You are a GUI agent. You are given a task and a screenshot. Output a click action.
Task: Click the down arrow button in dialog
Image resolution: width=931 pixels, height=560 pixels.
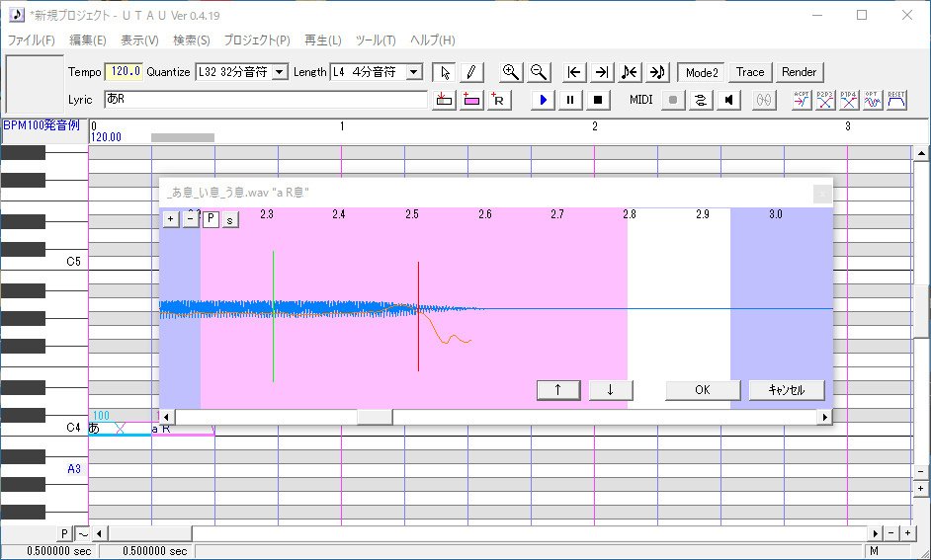[611, 390]
